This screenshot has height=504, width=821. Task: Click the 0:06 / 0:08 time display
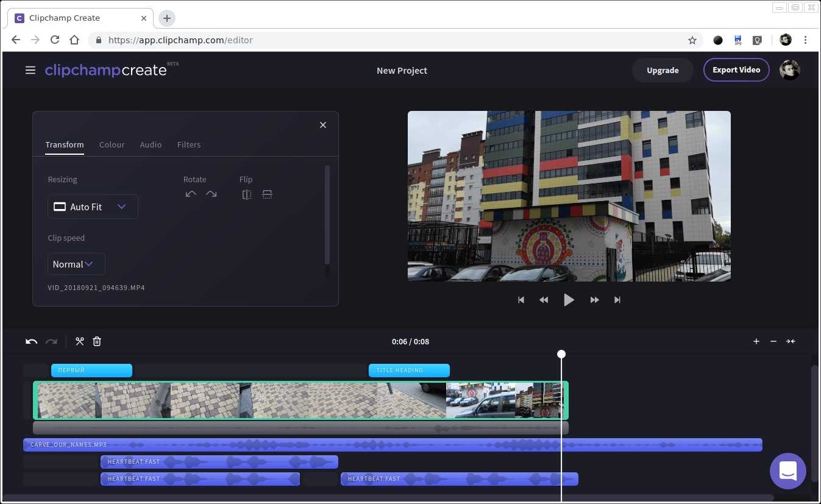(x=410, y=341)
